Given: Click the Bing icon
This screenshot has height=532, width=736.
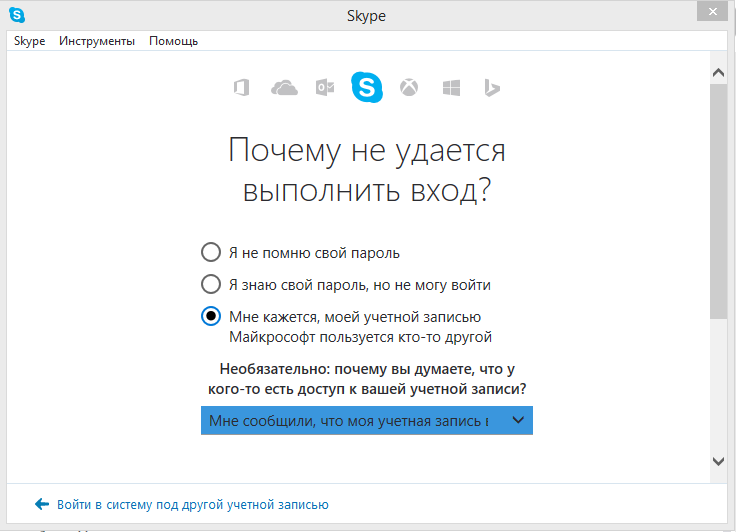Looking at the screenshot, I should pyautogui.click(x=491, y=88).
